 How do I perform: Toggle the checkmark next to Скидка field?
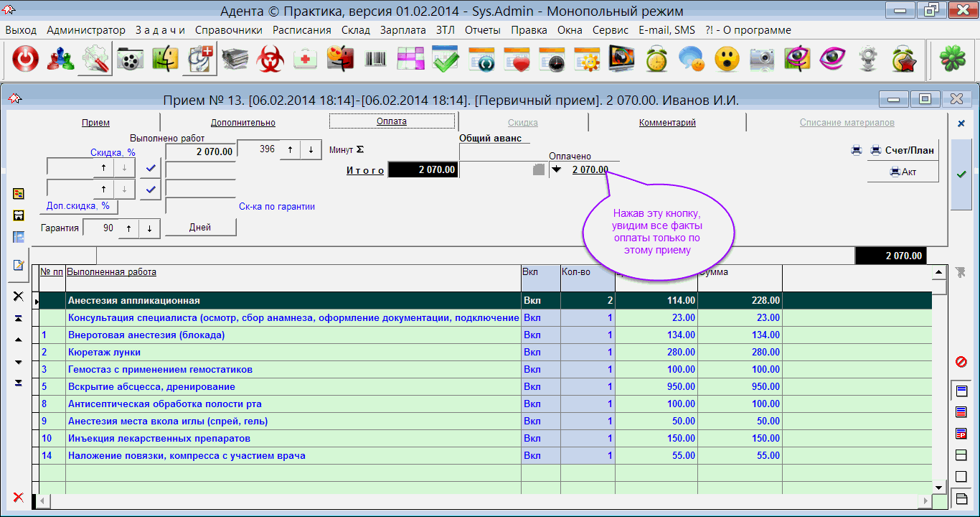(150, 167)
